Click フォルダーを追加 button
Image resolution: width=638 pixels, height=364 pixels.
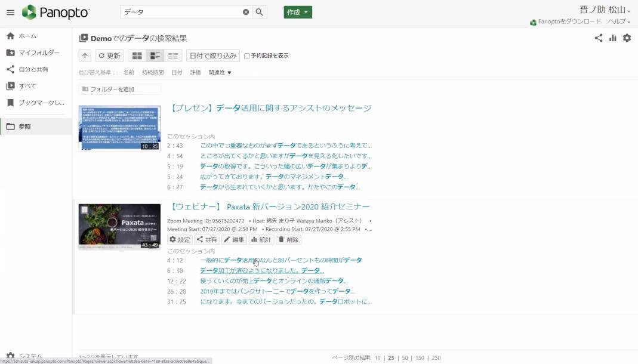[119, 89]
